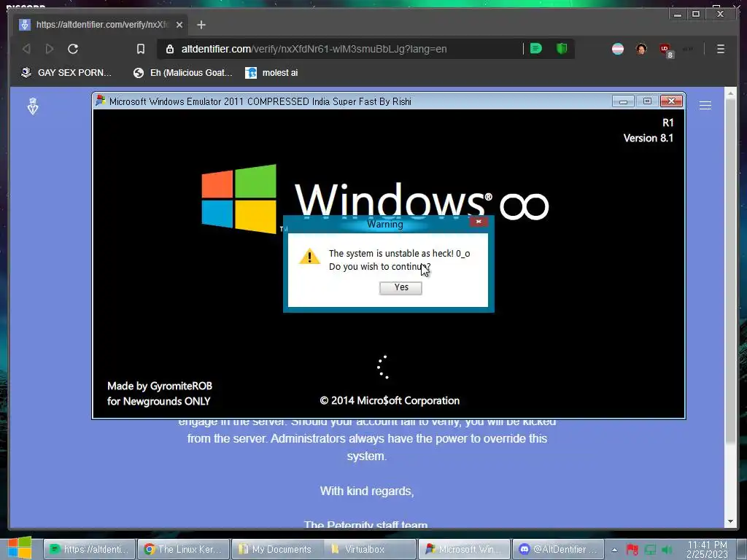Viewport: 747px width, 560px height.
Task: Click the lock site info icon
Action: click(x=169, y=49)
